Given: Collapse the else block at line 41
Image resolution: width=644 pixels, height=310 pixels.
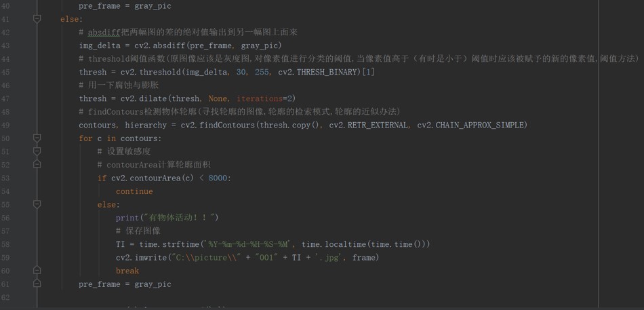Looking at the screenshot, I should tap(37, 19).
